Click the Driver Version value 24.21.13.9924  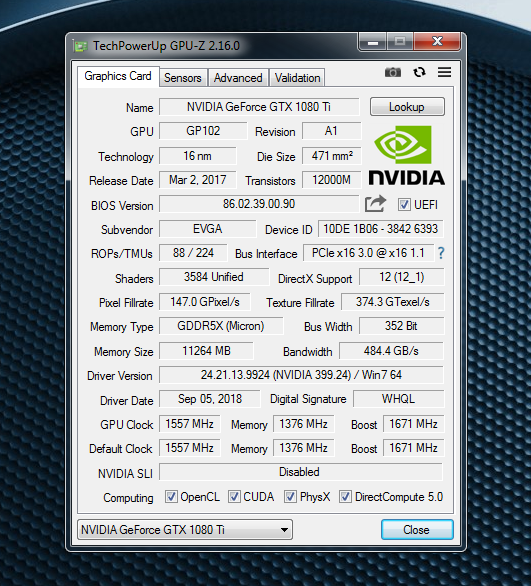click(x=301, y=375)
